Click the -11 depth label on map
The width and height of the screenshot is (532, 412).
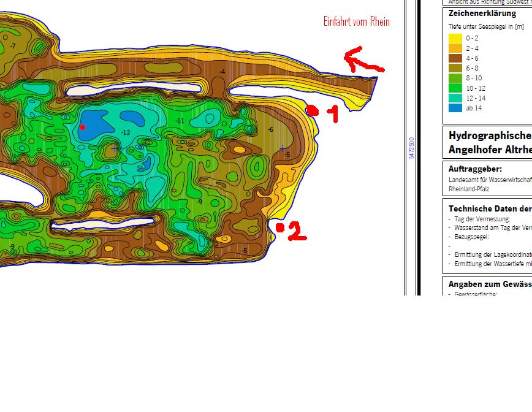(180, 121)
